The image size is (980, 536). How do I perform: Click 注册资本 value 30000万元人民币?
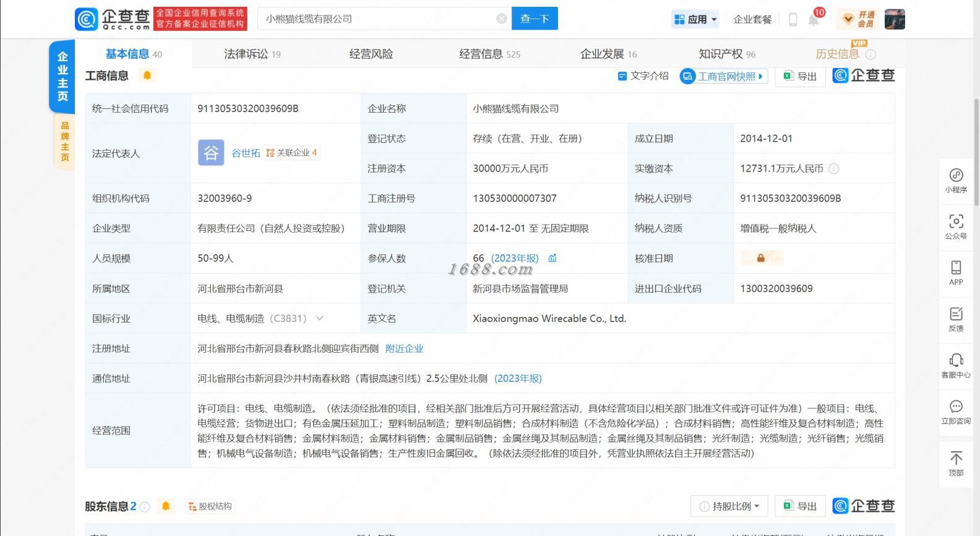click(510, 168)
